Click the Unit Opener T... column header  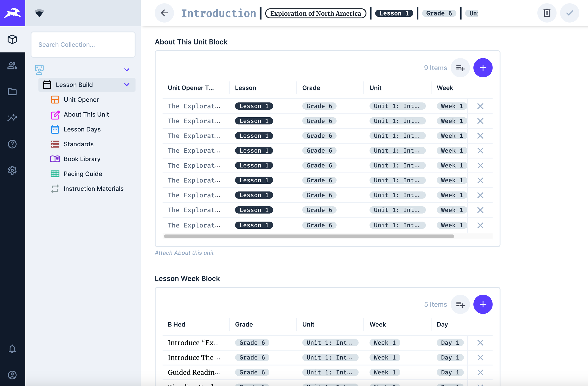191,88
